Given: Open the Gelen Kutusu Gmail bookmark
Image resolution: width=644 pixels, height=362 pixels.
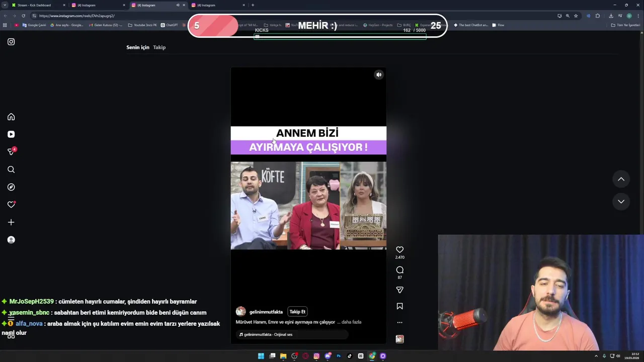Looking at the screenshot, I should tap(105, 25).
